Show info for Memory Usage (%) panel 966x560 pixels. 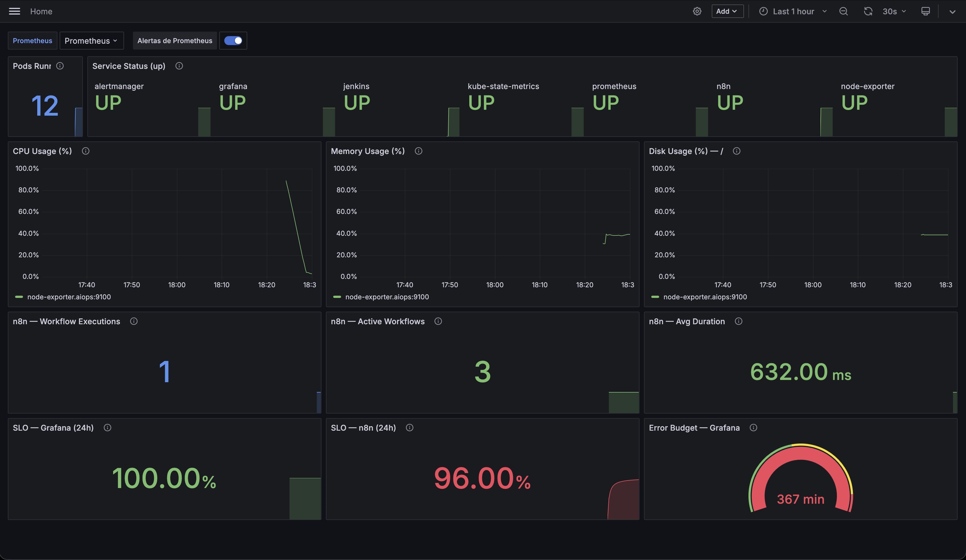[x=419, y=151]
